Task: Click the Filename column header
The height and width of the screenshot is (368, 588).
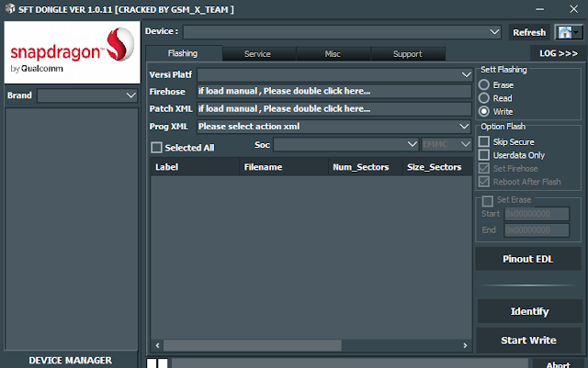Action: tap(284, 167)
